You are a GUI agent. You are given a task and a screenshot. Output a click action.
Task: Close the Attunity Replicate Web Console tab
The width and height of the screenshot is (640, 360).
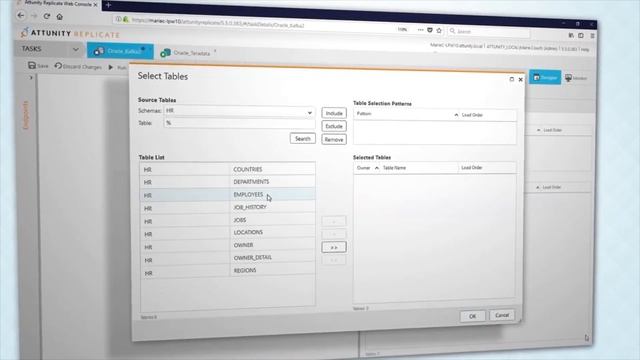[x=96, y=4]
